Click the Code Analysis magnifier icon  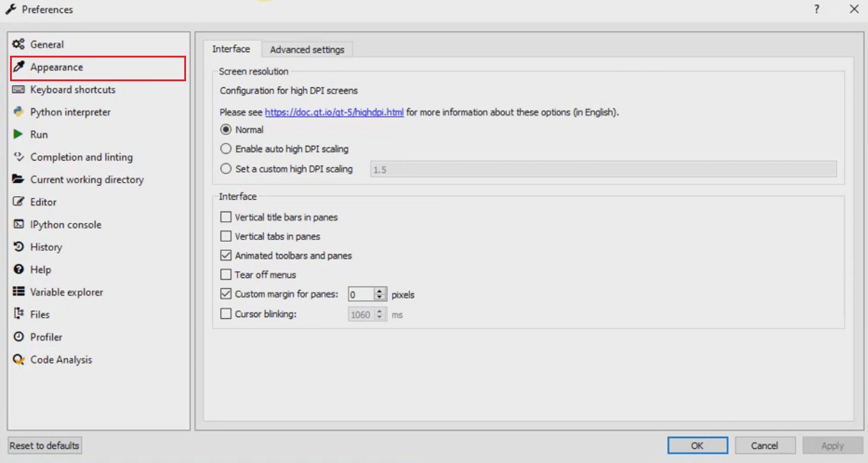coord(18,360)
